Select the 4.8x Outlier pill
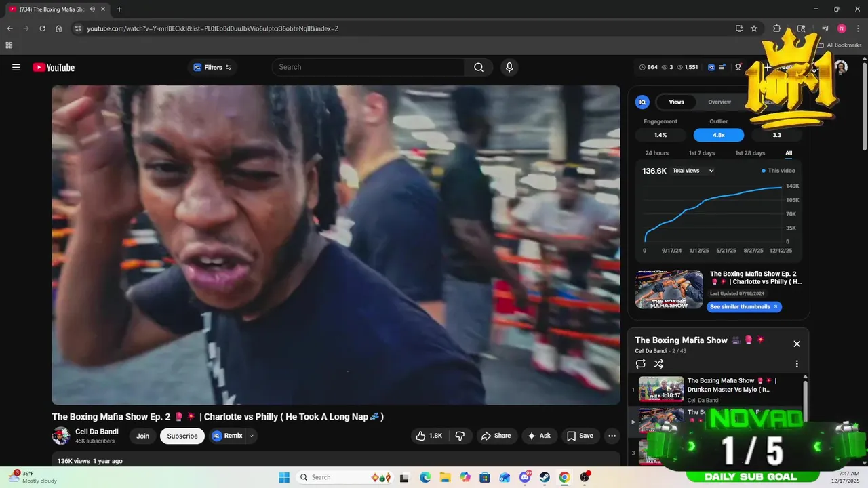 (719, 135)
